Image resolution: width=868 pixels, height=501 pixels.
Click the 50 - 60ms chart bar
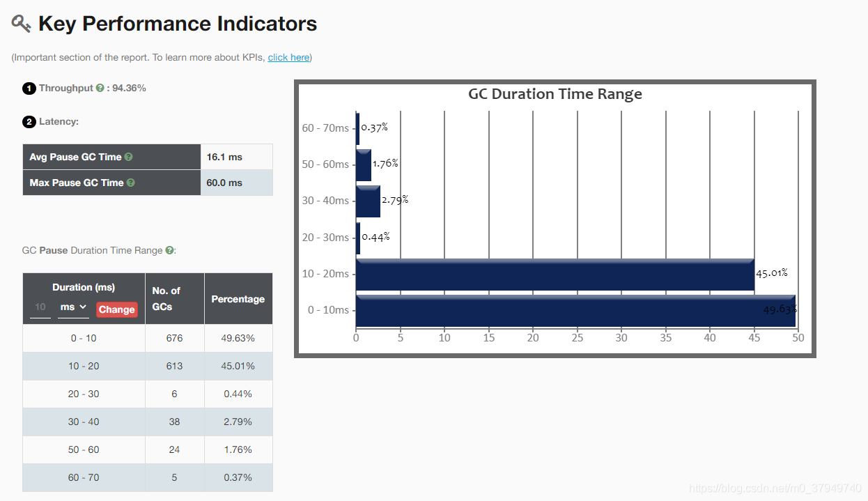(x=364, y=164)
